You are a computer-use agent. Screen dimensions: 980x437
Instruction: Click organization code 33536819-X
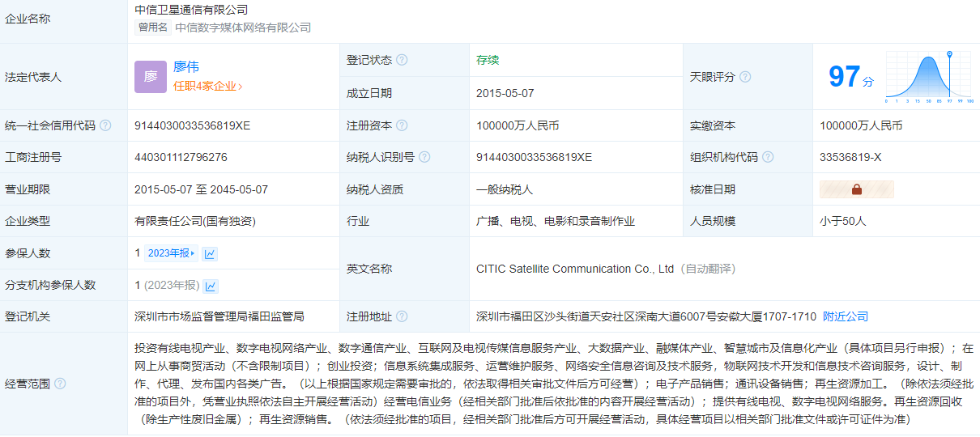(x=850, y=157)
